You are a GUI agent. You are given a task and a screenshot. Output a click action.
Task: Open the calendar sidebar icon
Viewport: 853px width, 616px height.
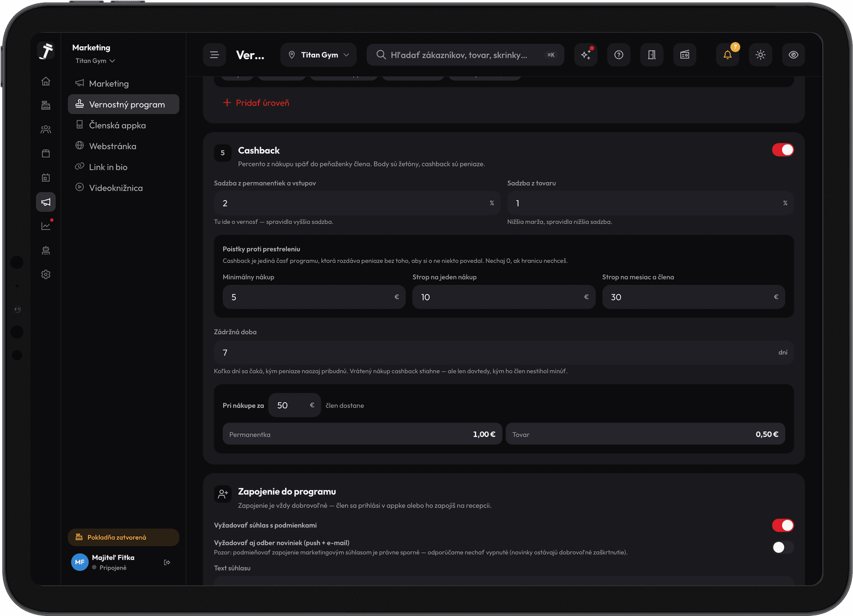46,177
